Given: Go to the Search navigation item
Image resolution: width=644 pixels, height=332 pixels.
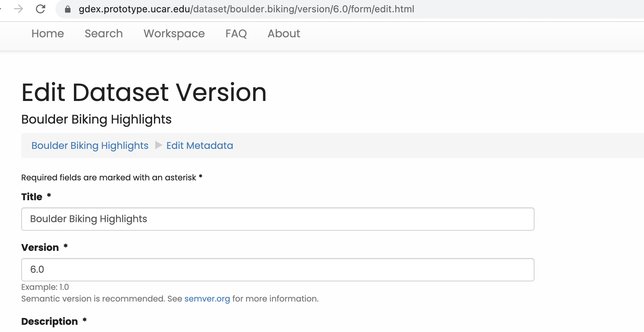Looking at the screenshot, I should coord(103,34).
